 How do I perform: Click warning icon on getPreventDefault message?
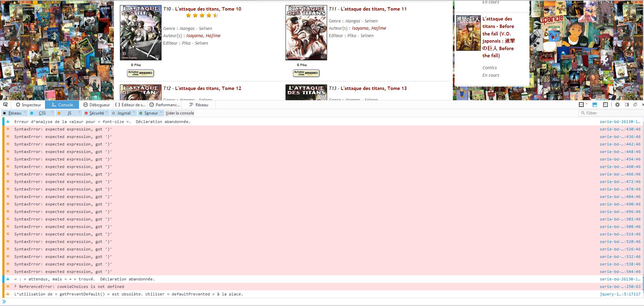tap(8, 294)
